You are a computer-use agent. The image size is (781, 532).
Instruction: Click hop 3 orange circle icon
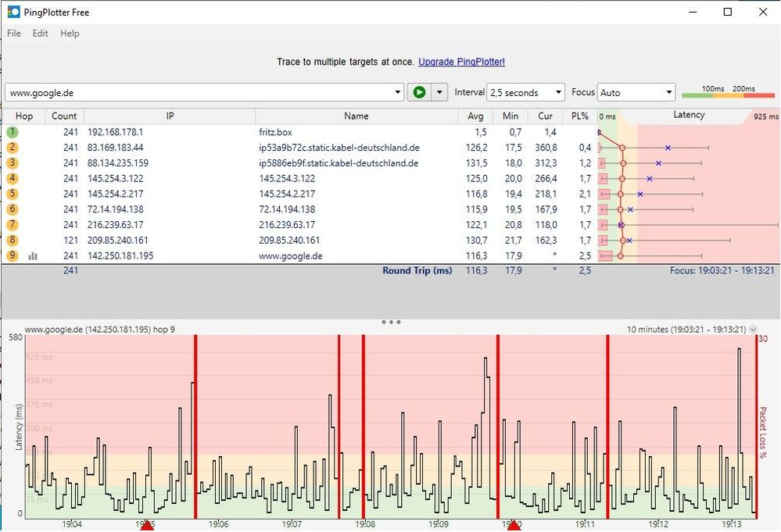click(x=13, y=162)
